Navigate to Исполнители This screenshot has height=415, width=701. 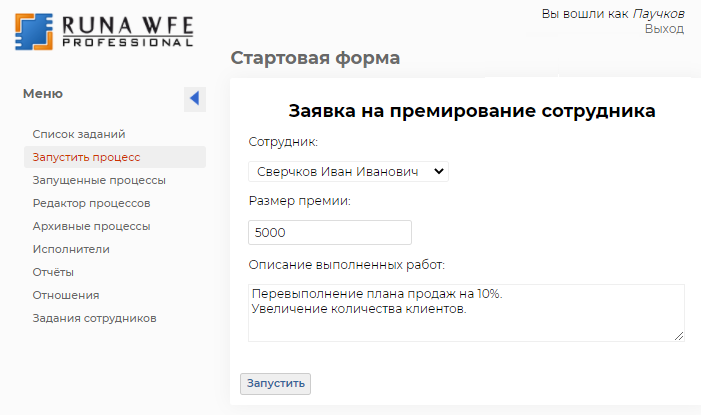point(71,249)
